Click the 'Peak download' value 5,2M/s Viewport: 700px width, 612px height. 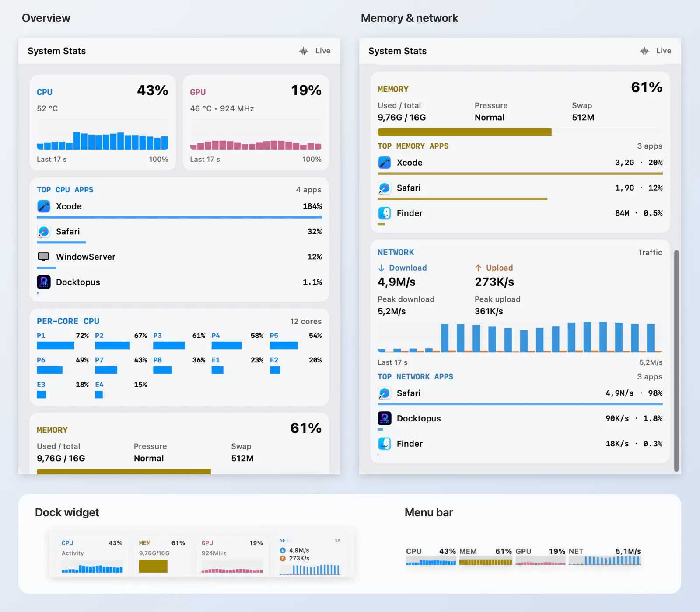pos(392,312)
